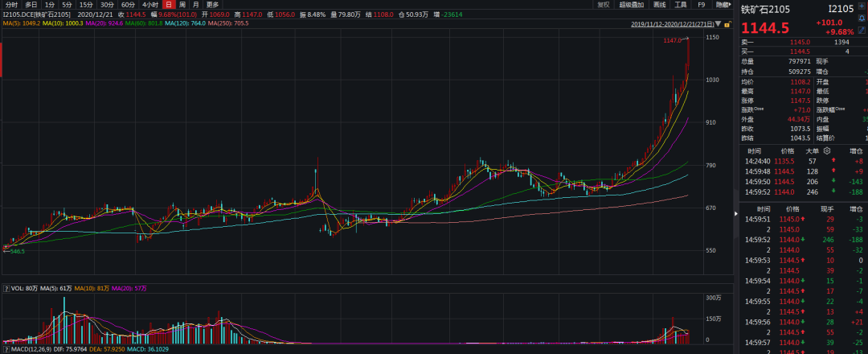Open VOL indicator help question mark
The width and height of the screenshot is (868, 354).
click(x=6, y=289)
